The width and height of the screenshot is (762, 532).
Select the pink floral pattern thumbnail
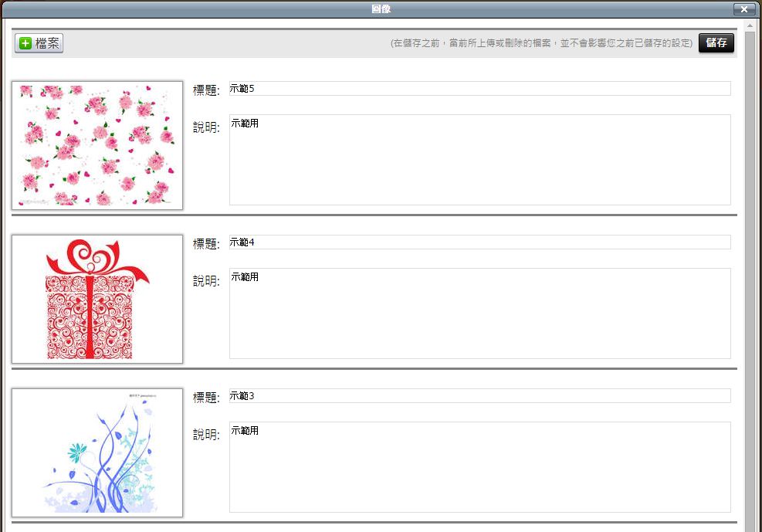[x=97, y=145]
